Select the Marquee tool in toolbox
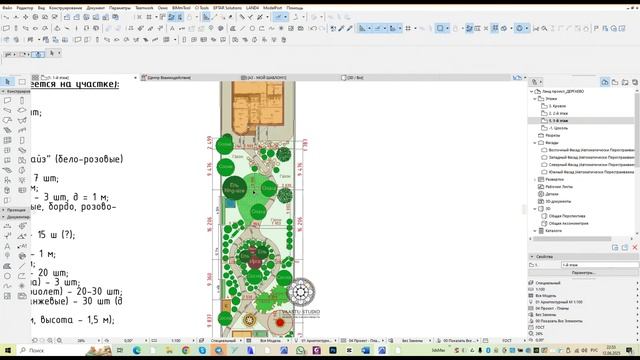640x360 pixels. click(x=22, y=82)
